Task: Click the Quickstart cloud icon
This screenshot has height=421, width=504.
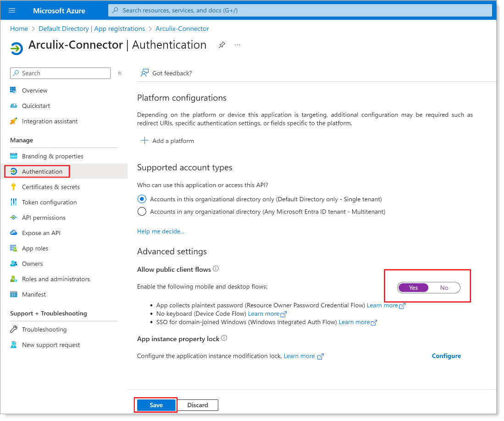Action: (x=13, y=106)
